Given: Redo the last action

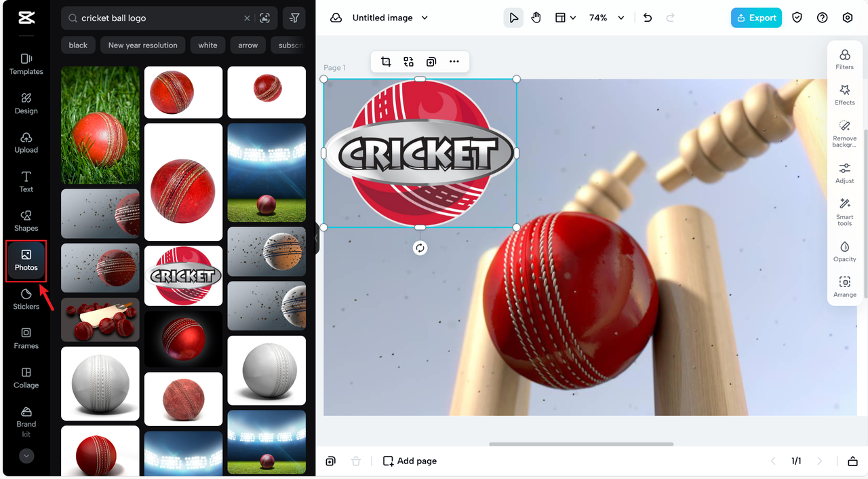Looking at the screenshot, I should point(671,18).
